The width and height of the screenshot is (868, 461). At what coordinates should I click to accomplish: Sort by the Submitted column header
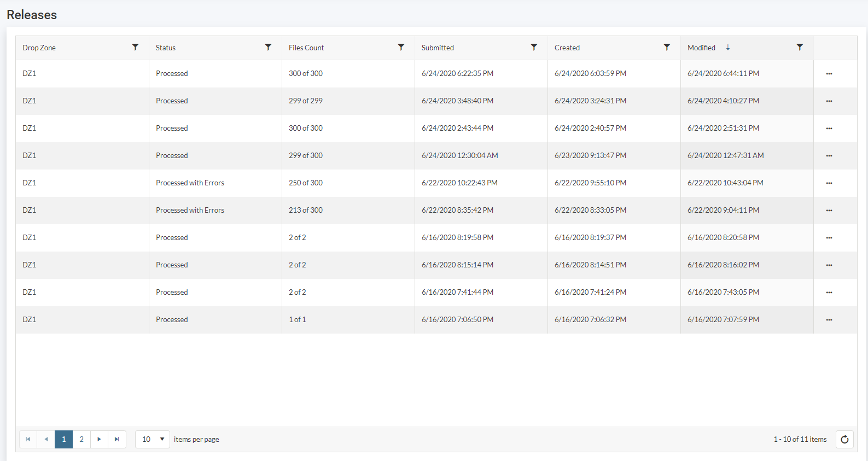tap(438, 48)
